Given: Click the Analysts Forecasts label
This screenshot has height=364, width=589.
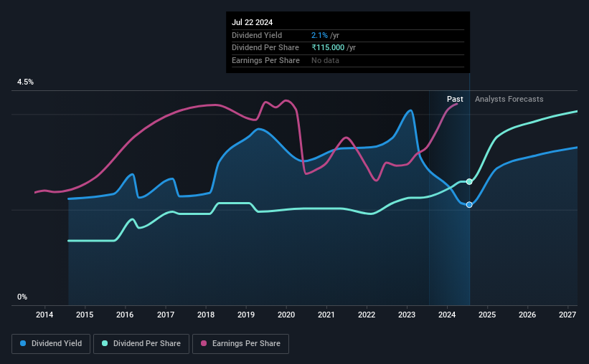Looking at the screenshot, I should click(x=509, y=99).
